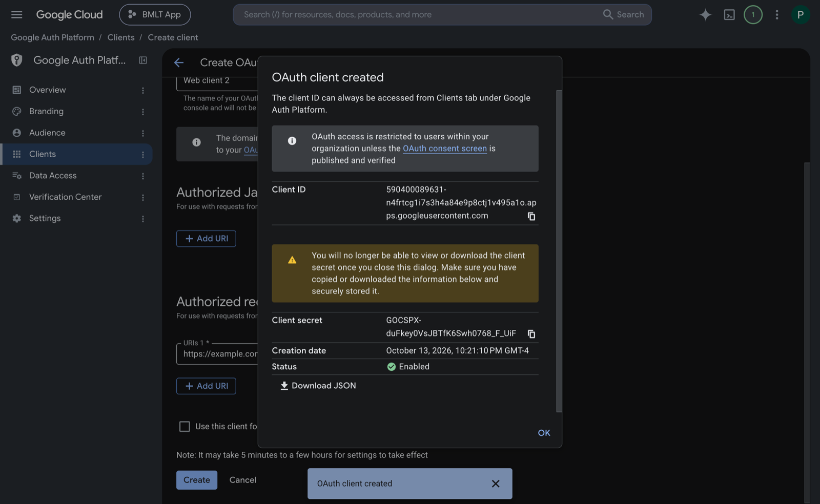The width and height of the screenshot is (820, 504).
Task: Tick the Use this client checkbox
Action: click(184, 427)
